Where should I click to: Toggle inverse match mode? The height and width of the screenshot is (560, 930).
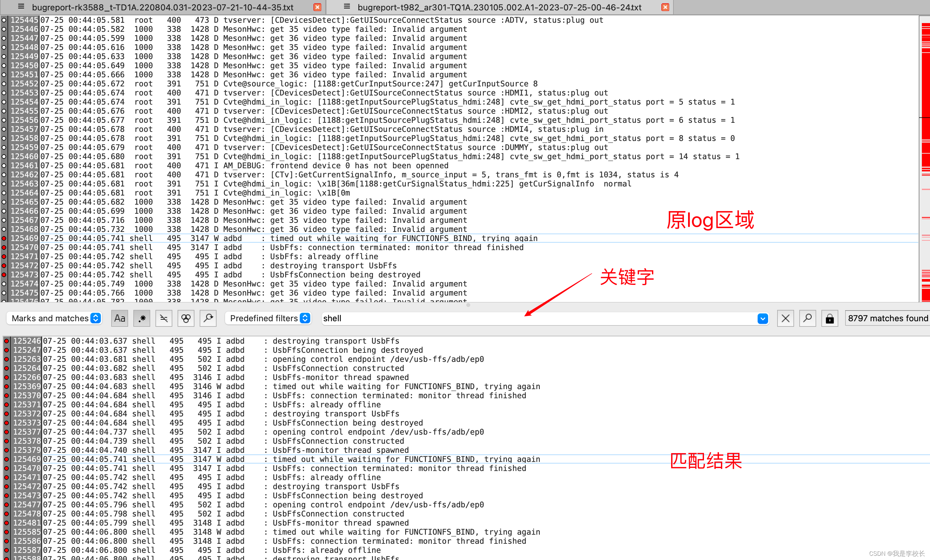pyautogui.click(x=164, y=318)
